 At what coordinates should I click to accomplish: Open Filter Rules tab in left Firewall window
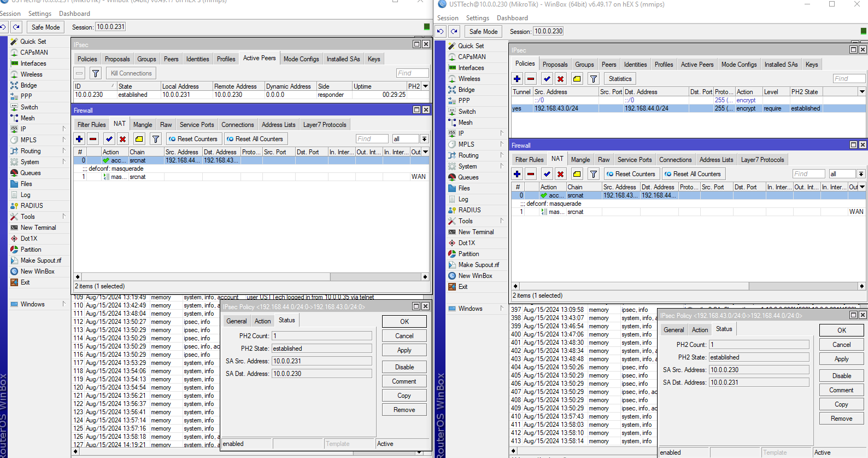coord(91,125)
